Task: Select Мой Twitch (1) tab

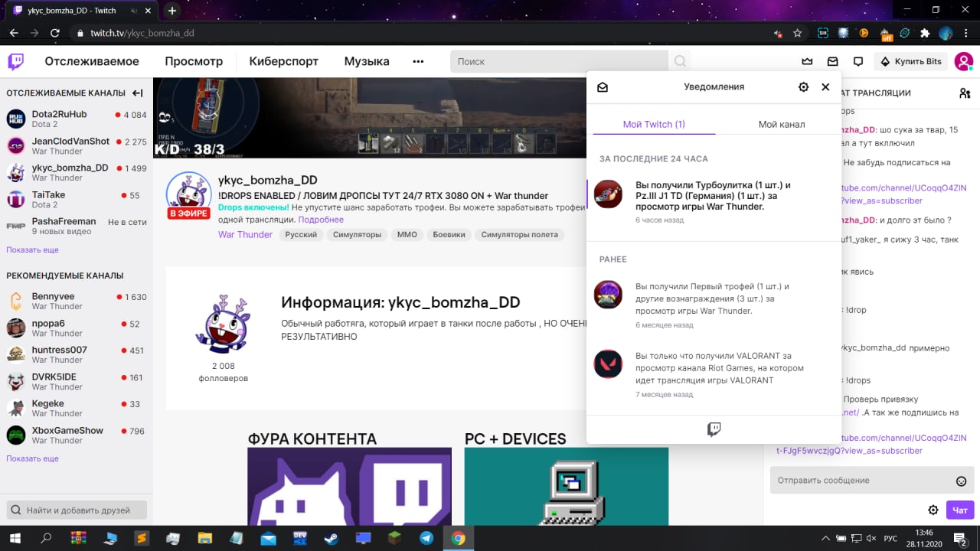Action: pyautogui.click(x=654, y=124)
